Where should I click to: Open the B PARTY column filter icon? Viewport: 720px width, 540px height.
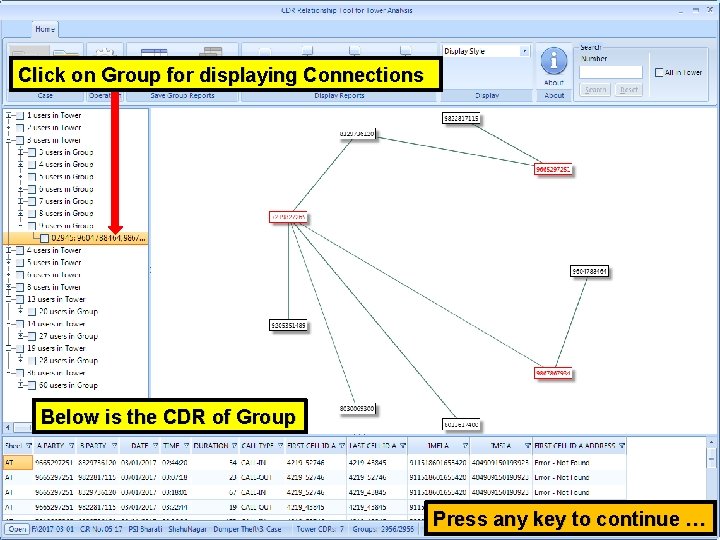114,445
